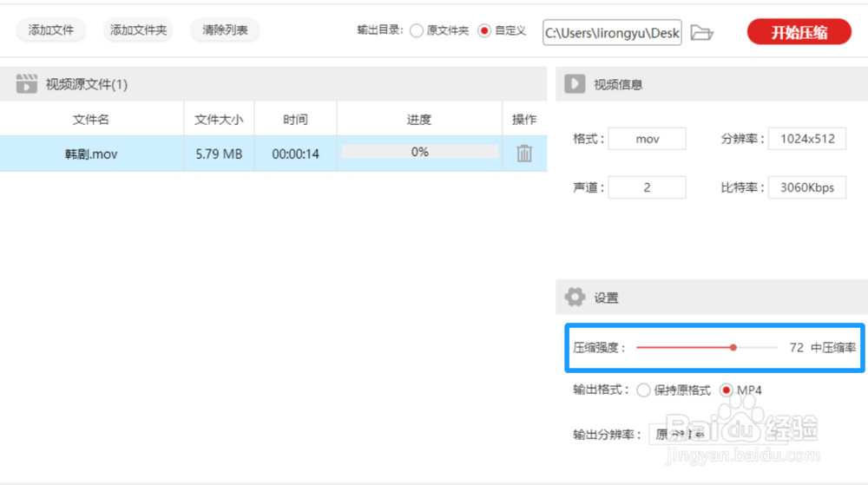The width and height of the screenshot is (868, 485).
Task: Click the 视频源文件(1) panel title
Action: 86,84
